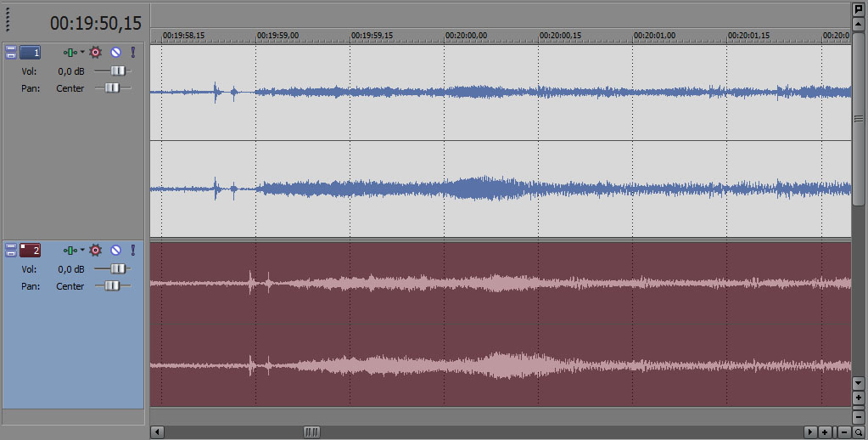Image resolution: width=868 pixels, height=440 pixels.
Task: Click the Center pan value on track 2
Action: tap(70, 286)
